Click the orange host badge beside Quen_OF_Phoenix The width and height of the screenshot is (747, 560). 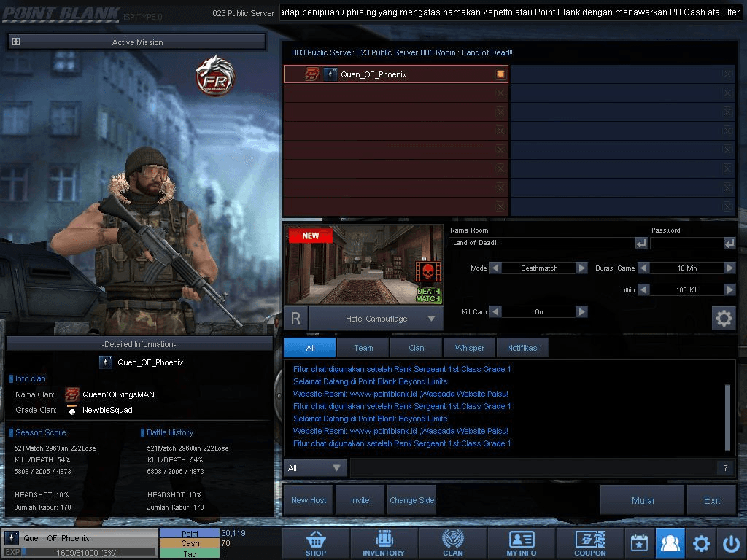pos(500,74)
